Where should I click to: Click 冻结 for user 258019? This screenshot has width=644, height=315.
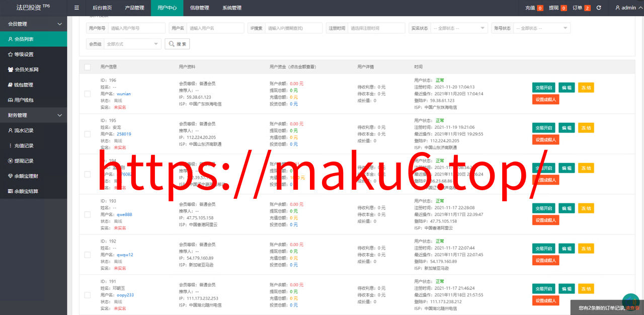click(586, 128)
